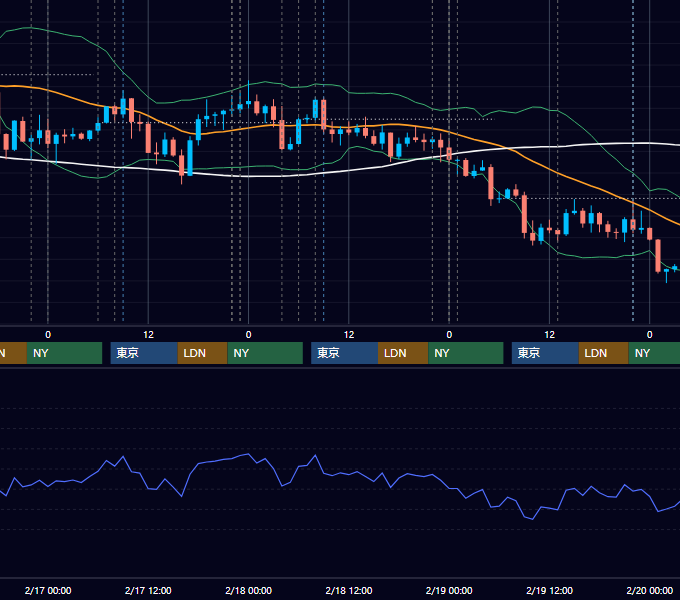This screenshot has height=600, width=680.
Task: Select the LDN session block on 2/17
Action: click(203, 353)
